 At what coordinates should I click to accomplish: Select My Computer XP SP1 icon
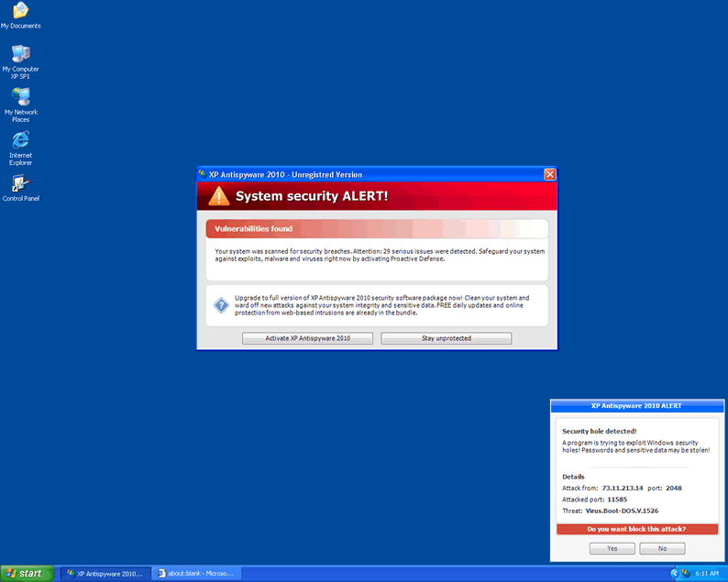(x=20, y=54)
